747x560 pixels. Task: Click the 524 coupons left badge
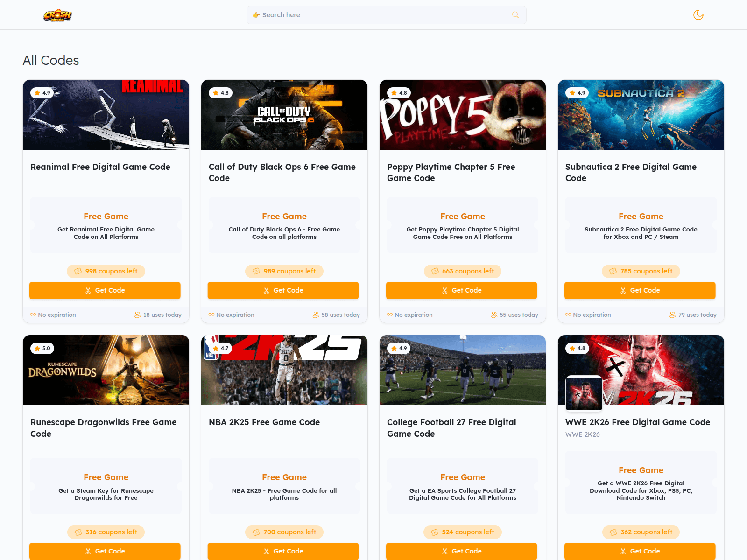click(463, 532)
